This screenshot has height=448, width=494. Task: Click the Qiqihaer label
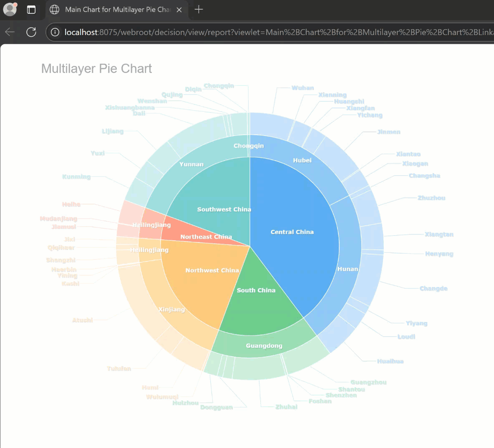point(61,248)
